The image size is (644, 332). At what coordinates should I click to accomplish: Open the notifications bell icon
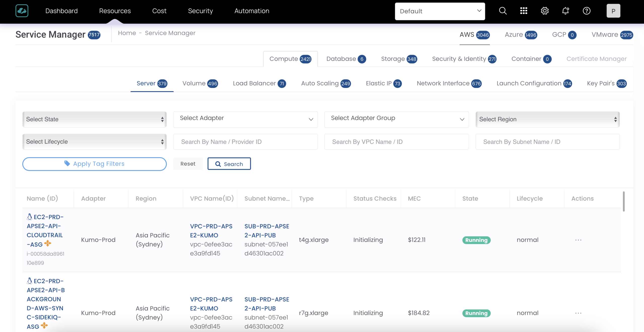click(x=566, y=11)
